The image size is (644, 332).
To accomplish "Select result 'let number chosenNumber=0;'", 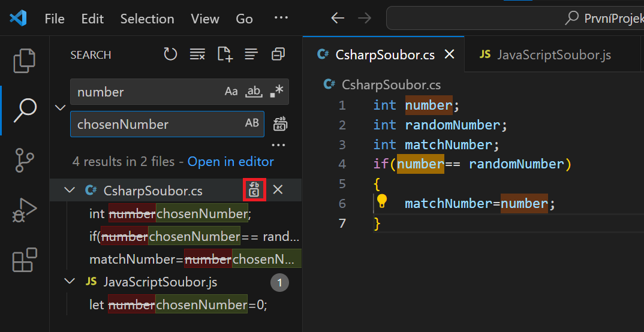I will click(176, 305).
